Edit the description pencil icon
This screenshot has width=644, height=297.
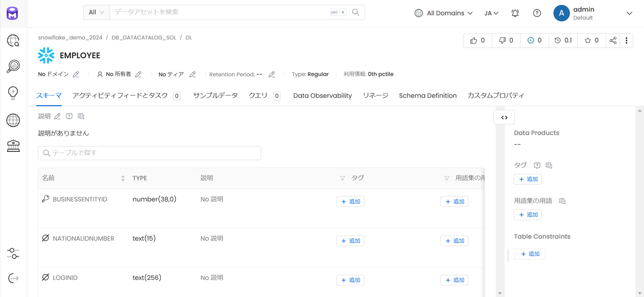58,116
